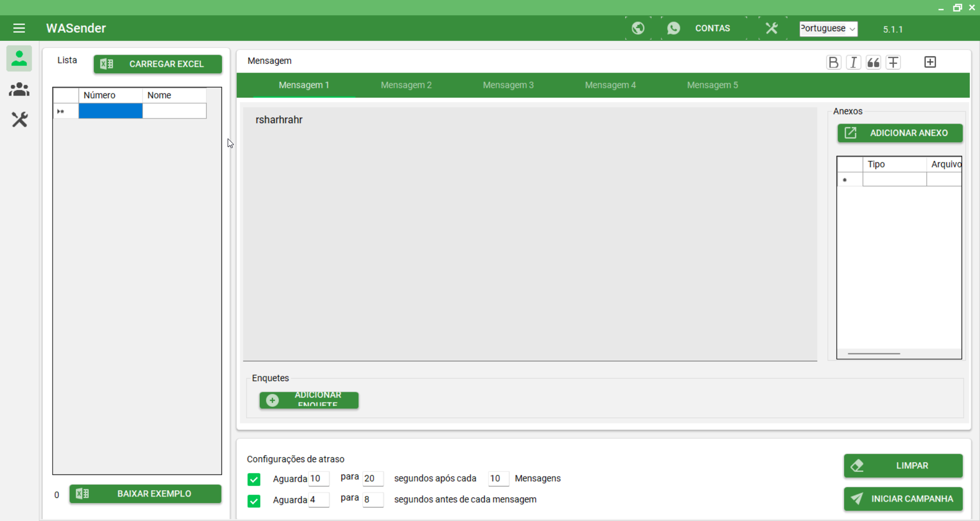Click the Arquivo column header

pyautogui.click(x=944, y=164)
